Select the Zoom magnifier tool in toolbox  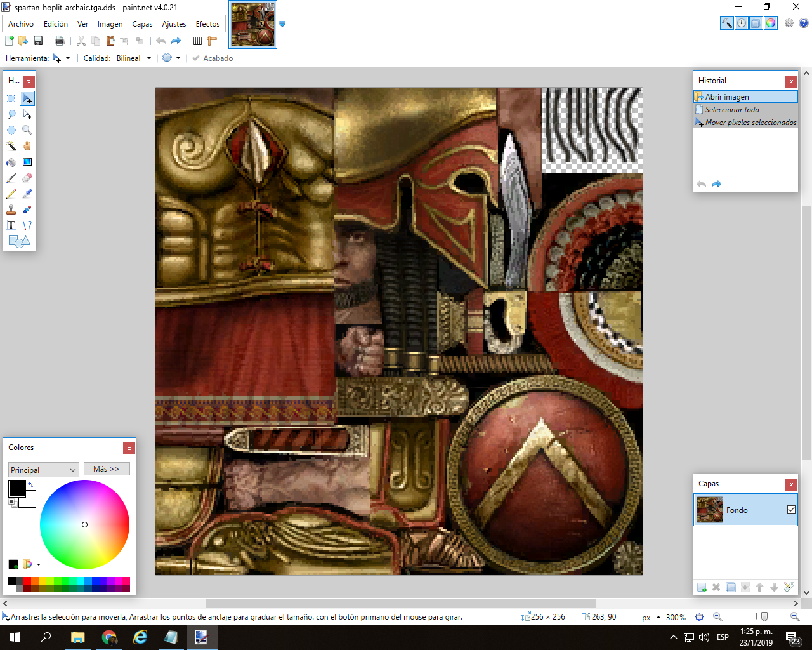click(x=27, y=130)
